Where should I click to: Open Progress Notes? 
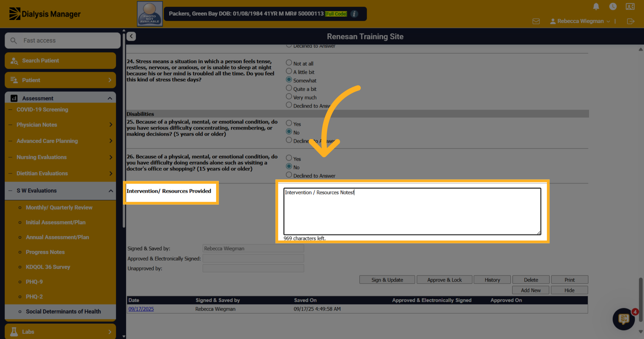(45, 252)
